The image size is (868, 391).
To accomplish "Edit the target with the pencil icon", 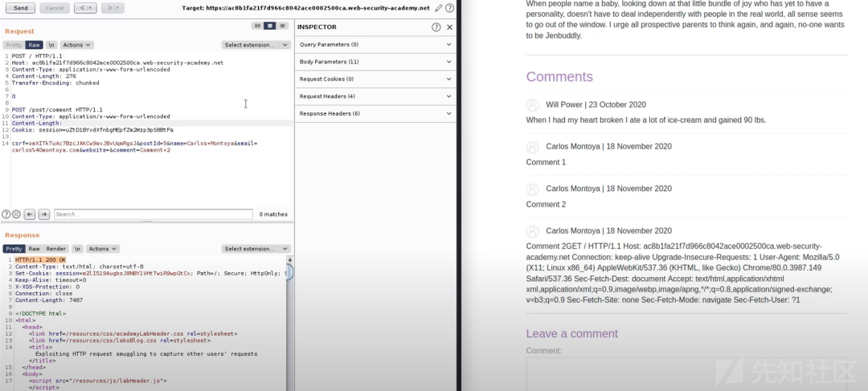I will click(x=439, y=8).
